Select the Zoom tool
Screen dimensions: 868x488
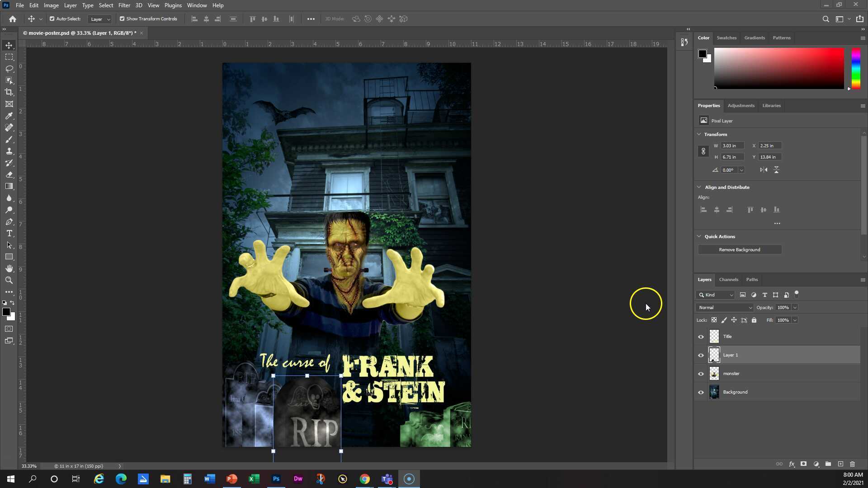[9, 280]
